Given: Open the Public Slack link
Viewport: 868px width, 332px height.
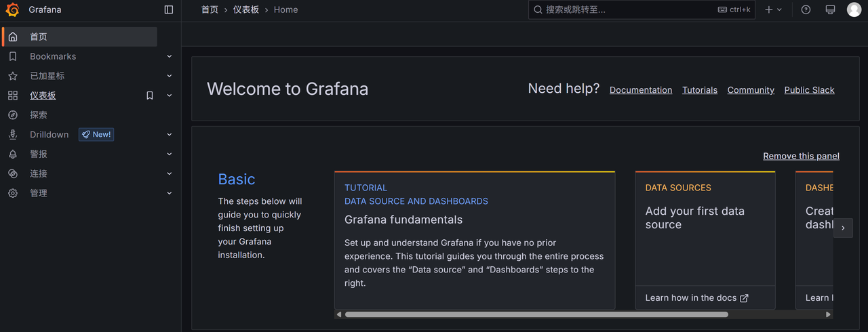Looking at the screenshot, I should (810, 90).
